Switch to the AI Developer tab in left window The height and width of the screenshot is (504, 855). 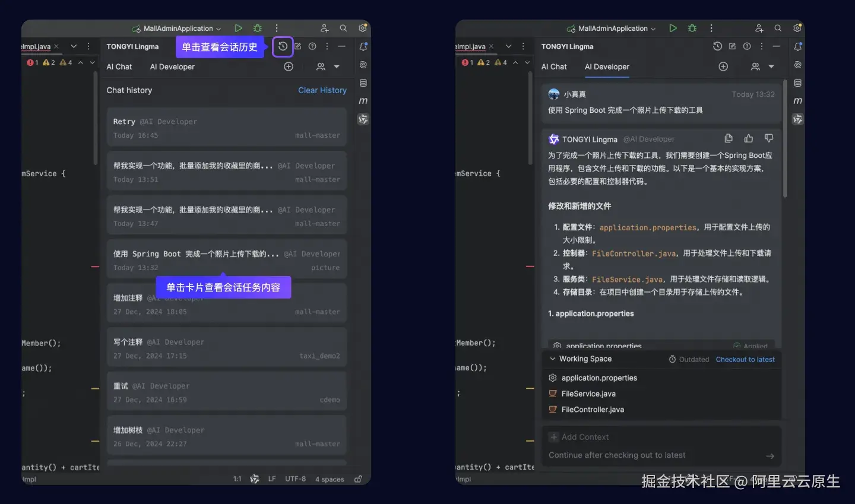coord(172,66)
